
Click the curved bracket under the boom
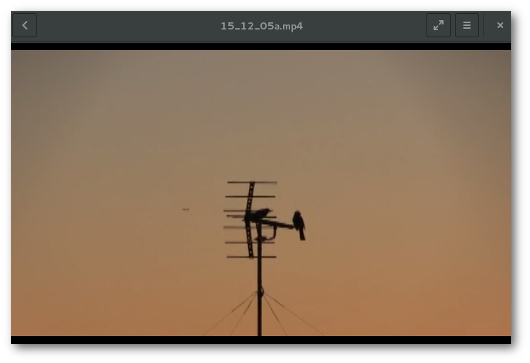(269, 234)
